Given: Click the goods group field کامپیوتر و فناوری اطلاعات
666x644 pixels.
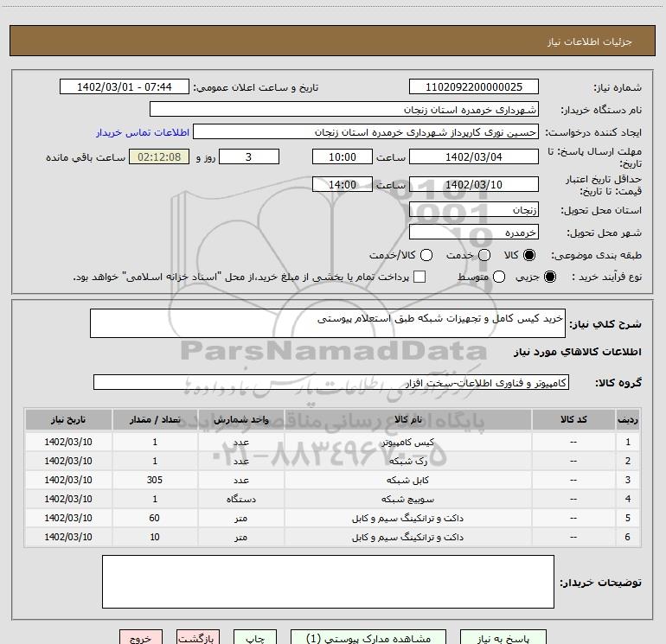Looking at the screenshot, I should click(x=331, y=382).
